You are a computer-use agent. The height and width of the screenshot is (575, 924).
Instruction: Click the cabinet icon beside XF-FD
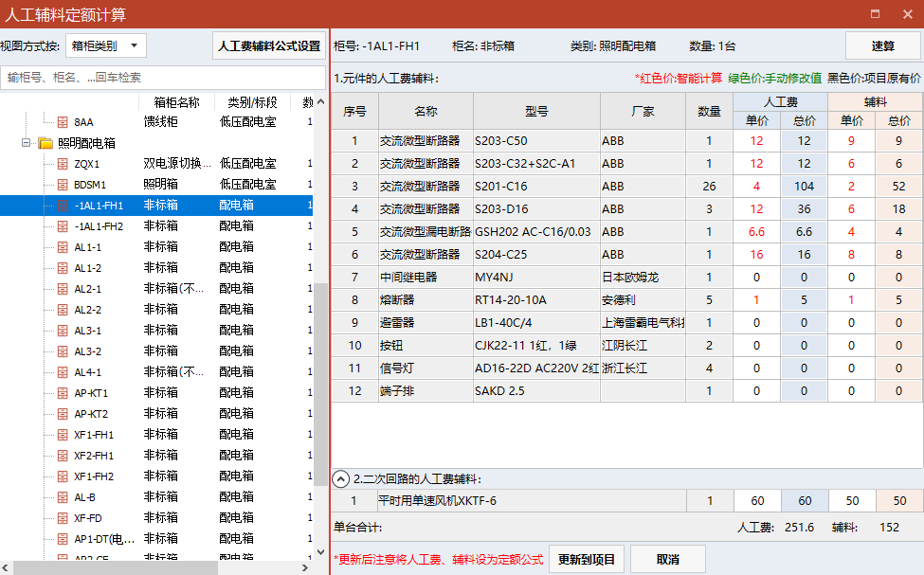[63, 518]
